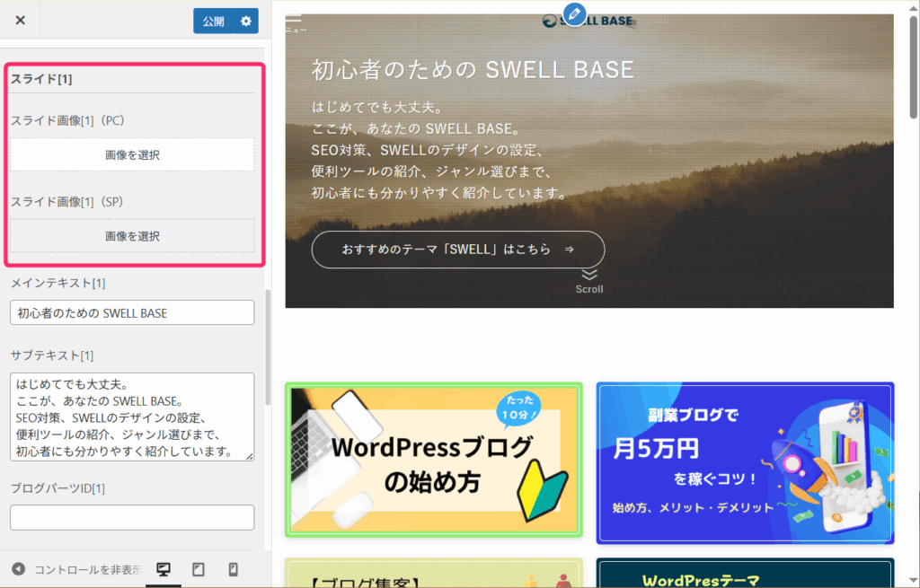Open the hamburger menu in preview

(x=295, y=23)
